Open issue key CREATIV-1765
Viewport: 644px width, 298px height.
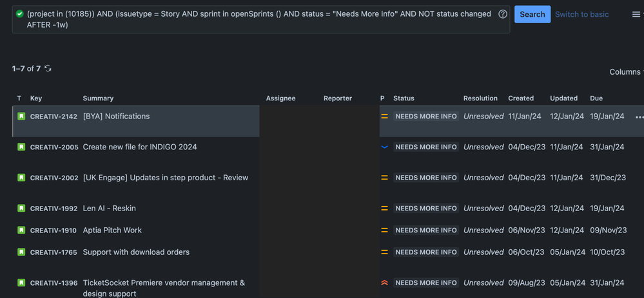point(54,252)
